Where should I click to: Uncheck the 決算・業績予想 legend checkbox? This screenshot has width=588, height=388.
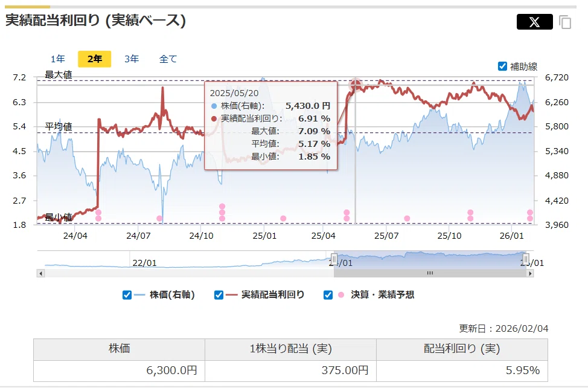pyautogui.click(x=328, y=295)
